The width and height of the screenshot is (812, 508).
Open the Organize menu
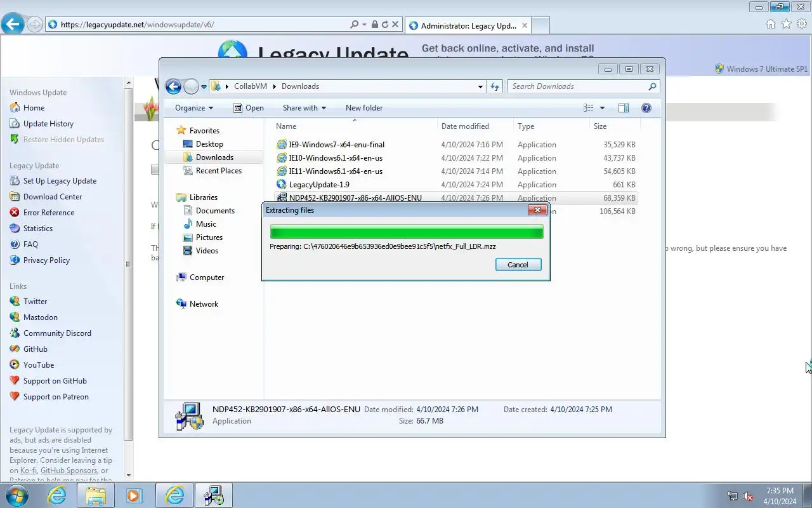(194, 108)
